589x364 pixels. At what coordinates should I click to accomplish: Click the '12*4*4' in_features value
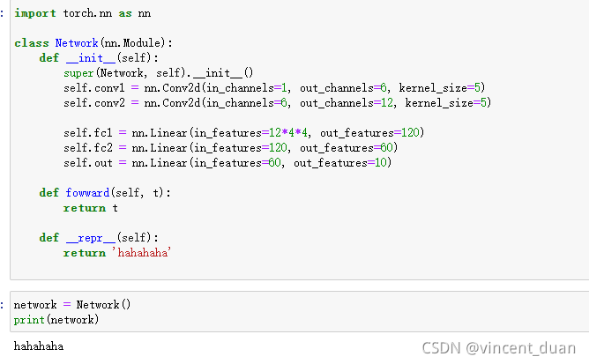coord(288,132)
